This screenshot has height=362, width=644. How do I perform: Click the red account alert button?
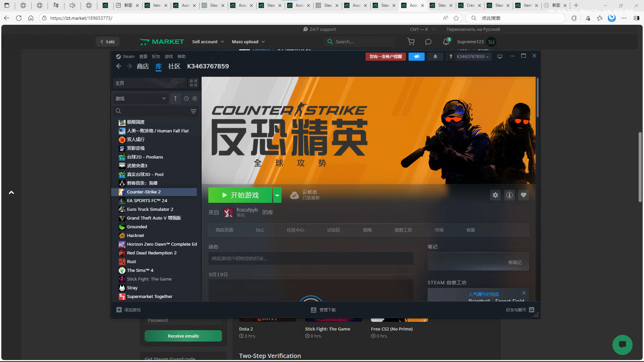(386, 57)
